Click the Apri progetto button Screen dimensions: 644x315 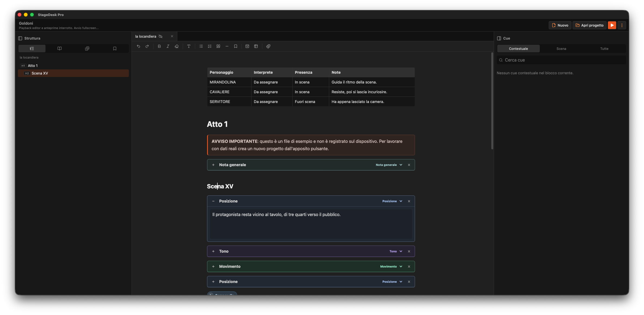[589, 25]
